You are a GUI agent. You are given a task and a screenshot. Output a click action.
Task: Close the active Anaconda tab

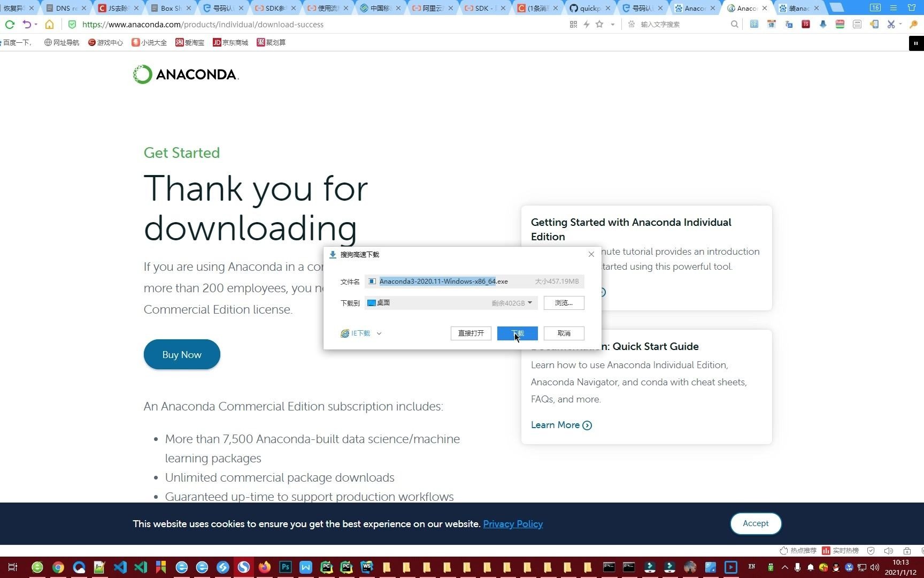click(764, 8)
